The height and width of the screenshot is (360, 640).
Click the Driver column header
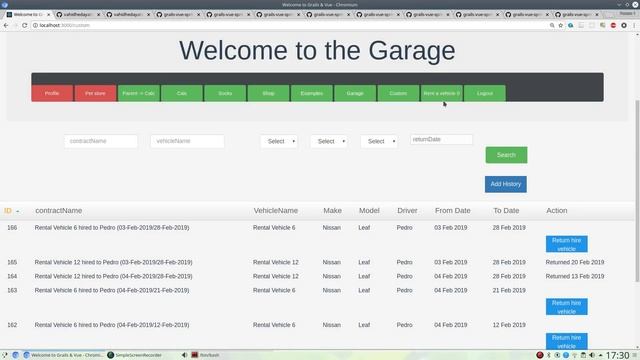[407, 211]
